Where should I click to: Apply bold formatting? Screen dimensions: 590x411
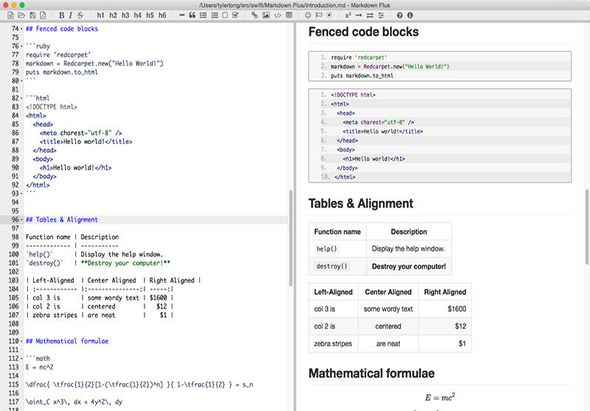[61, 15]
